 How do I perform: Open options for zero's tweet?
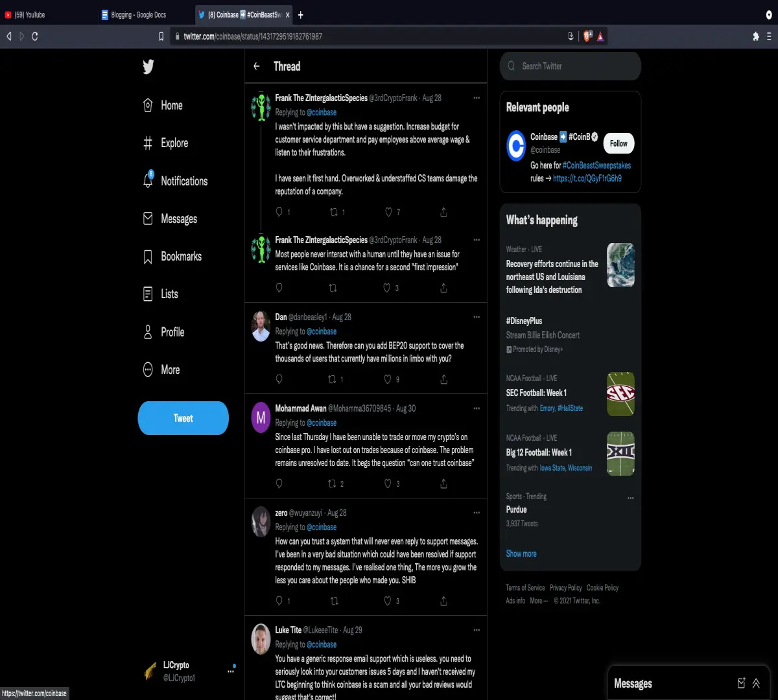[477, 513]
